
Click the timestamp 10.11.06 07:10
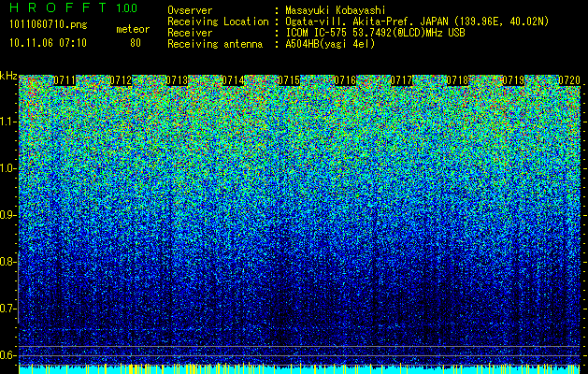coord(48,43)
